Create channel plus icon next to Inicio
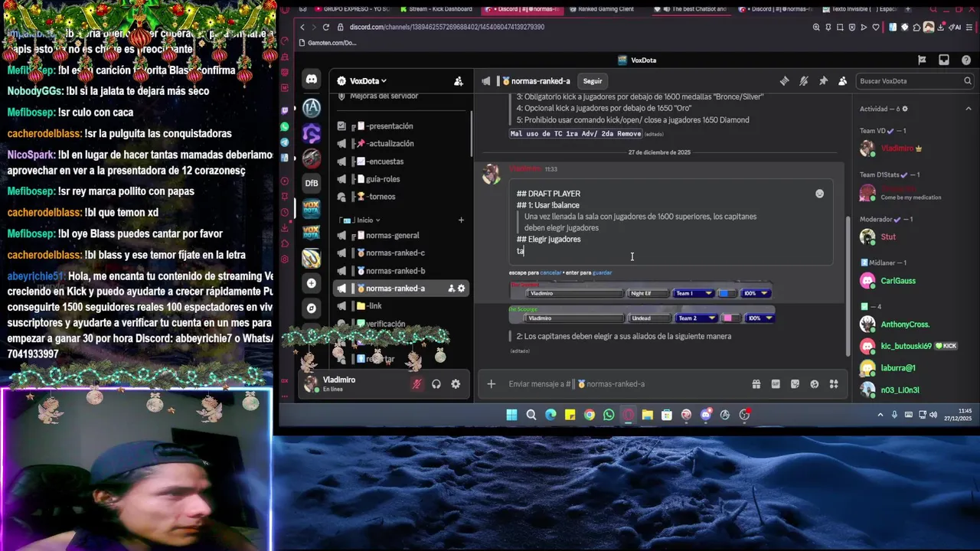Image resolution: width=980 pixels, height=551 pixels. (461, 220)
